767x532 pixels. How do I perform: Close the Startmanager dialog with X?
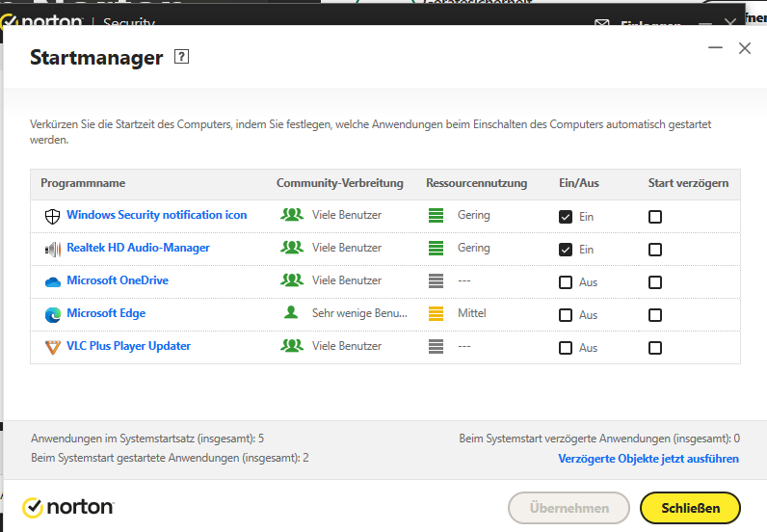click(x=745, y=48)
